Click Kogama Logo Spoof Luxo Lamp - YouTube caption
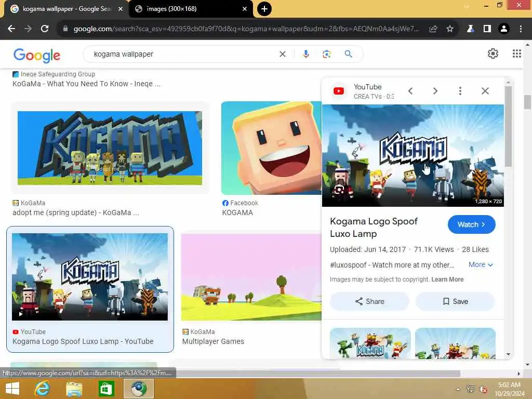The image size is (532, 399). click(x=83, y=341)
